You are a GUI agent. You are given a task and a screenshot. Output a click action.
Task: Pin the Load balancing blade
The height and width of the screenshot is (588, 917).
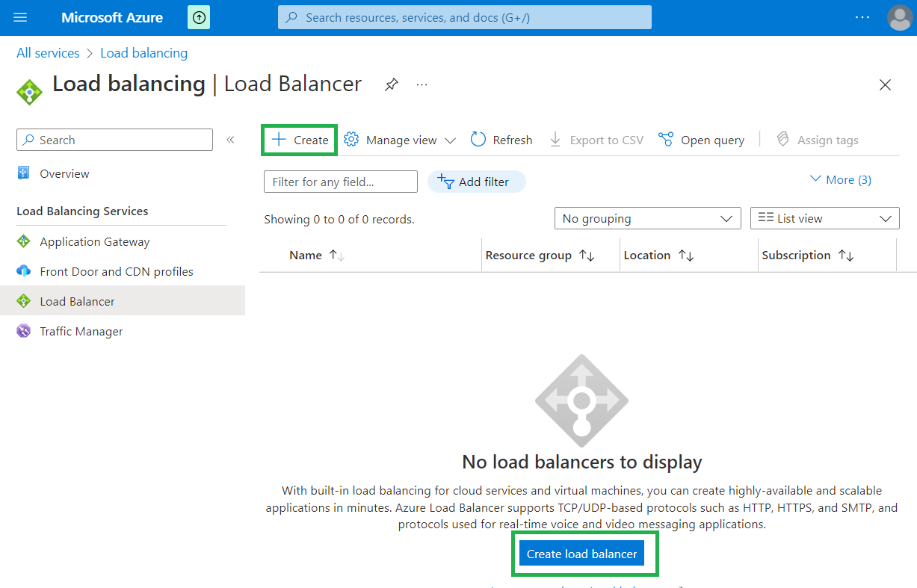[391, 84]
